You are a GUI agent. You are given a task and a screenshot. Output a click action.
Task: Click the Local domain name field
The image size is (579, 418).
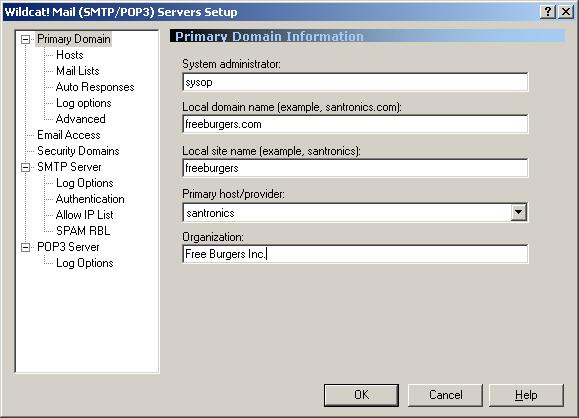point(355,124)
